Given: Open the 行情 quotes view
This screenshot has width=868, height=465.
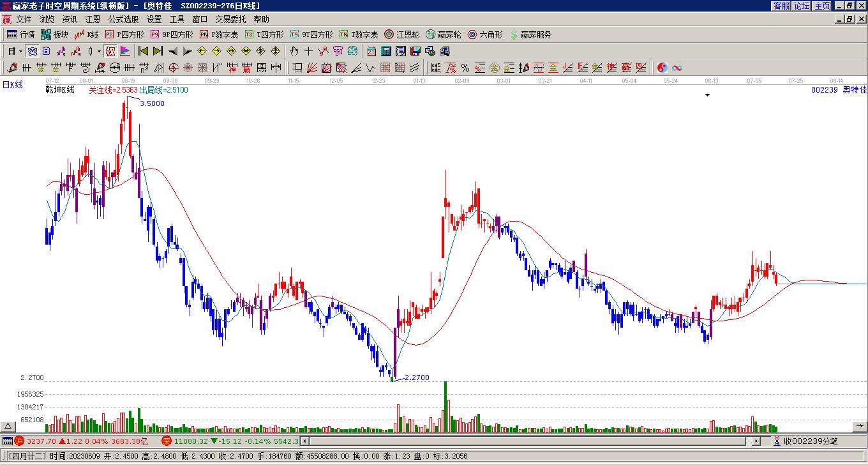Looking at the screenshot, I should coord(20,34).
